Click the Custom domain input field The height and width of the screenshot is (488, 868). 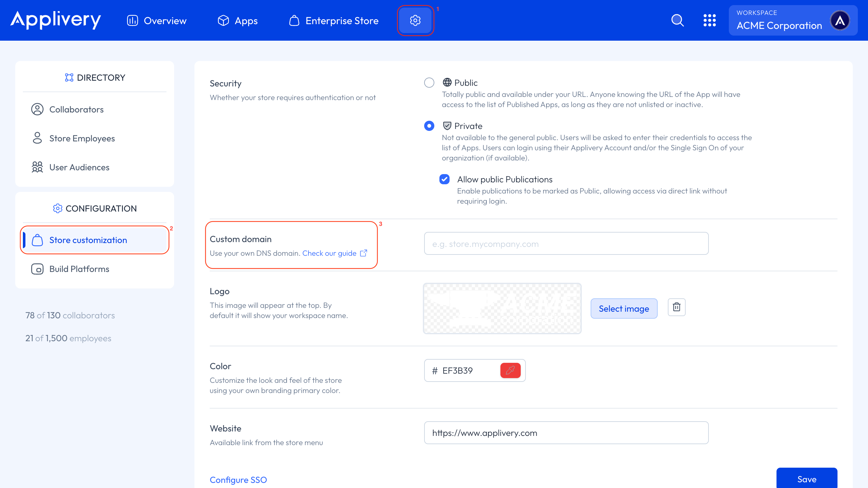point(566,244)
